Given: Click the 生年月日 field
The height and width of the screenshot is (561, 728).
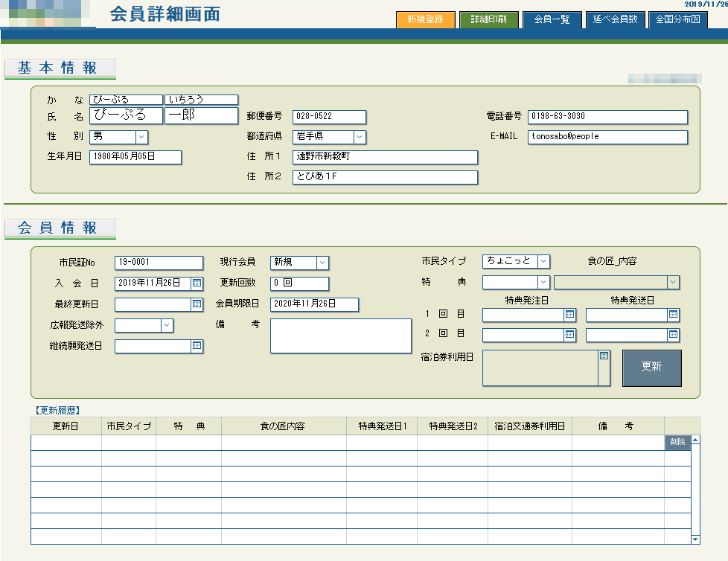Looking at the screenshot, I should [x=135, y=157].
